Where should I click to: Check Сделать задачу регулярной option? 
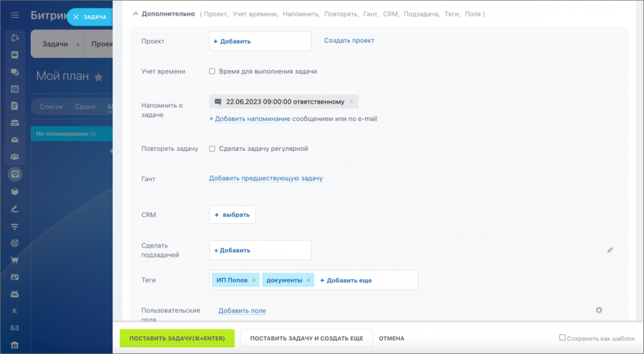213,149
